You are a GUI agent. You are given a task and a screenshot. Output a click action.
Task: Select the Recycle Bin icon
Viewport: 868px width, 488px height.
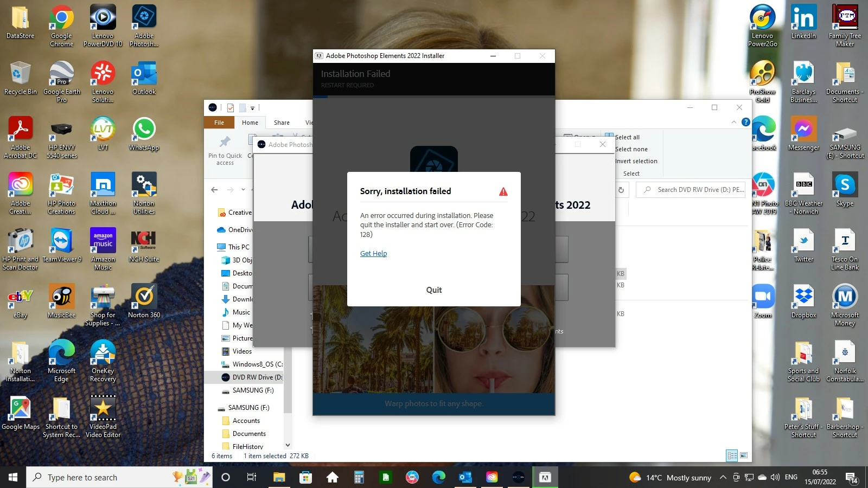click(x=21, y=78)
